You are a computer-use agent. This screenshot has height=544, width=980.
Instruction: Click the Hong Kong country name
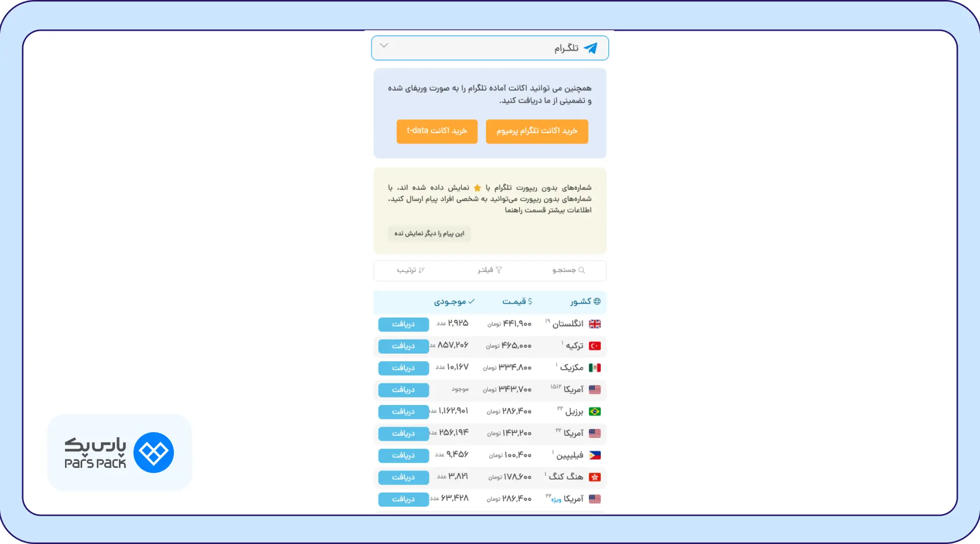tap(566, 477)
